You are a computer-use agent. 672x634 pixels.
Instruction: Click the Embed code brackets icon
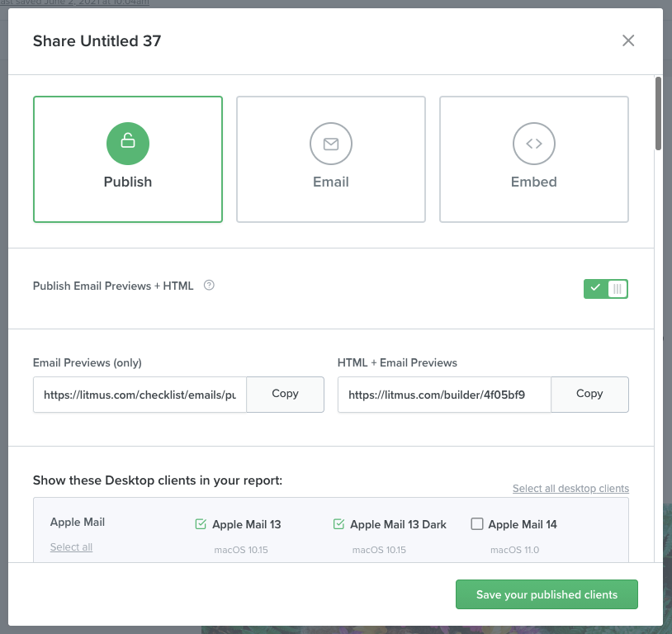(x=534, y=144)
